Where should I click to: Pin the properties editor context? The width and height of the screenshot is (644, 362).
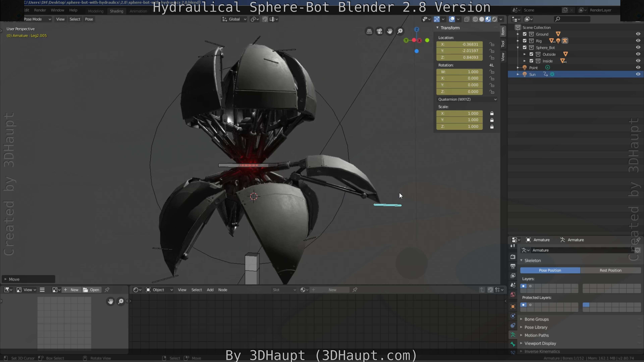coord(638,240)
